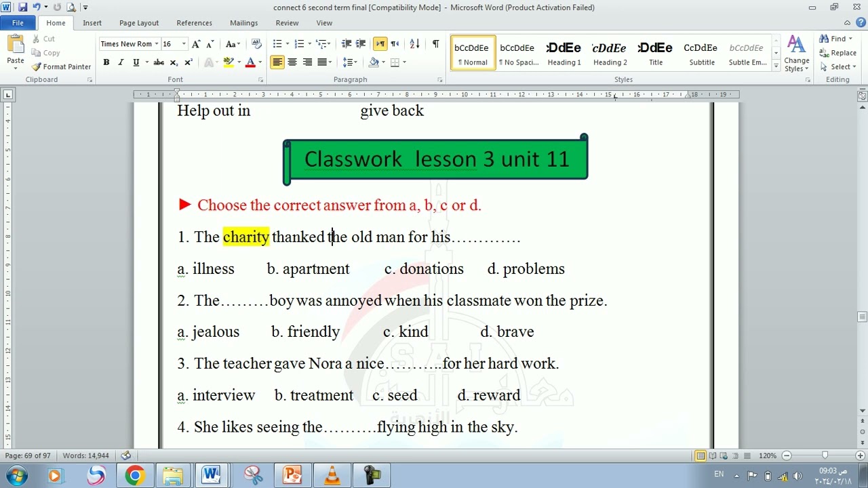This screenshot has height=488, width=868.
Task: Click the Zoom Out minus button
Action: pyautogui.click(x=787, y=455)
